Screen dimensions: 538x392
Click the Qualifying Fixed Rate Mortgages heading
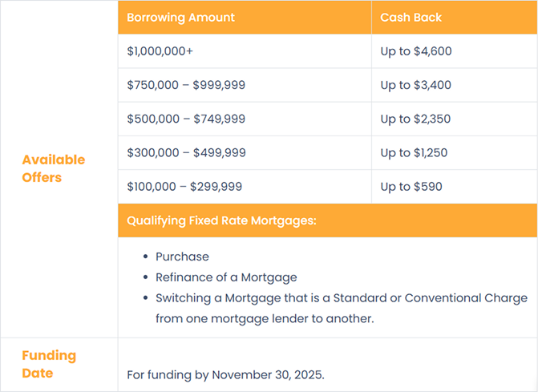pos(222,220)
